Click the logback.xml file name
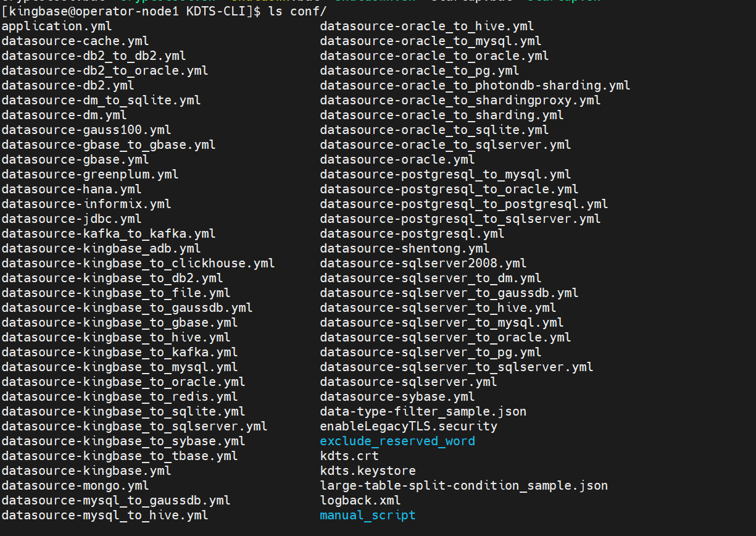Image resolution: width=756 pixels, height=536 pixels. point(360,501)
